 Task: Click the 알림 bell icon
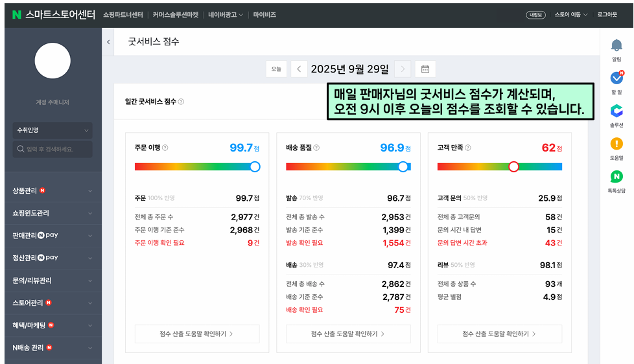pos(616,46)
